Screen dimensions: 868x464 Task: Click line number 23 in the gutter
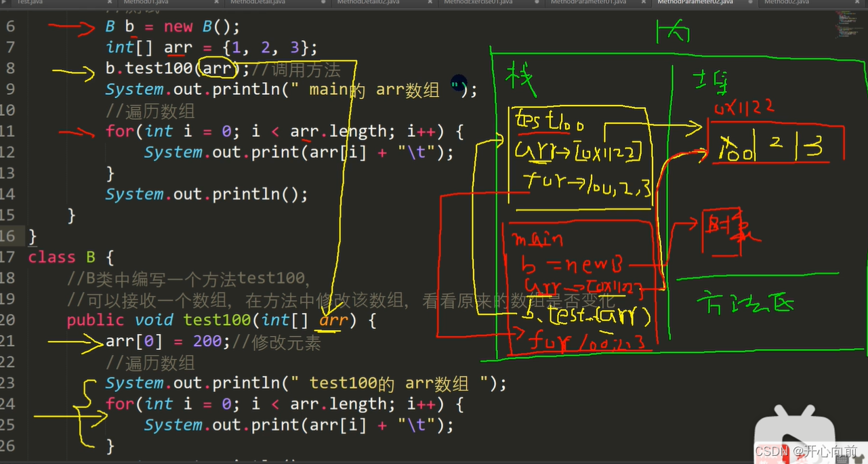[7, 383]
